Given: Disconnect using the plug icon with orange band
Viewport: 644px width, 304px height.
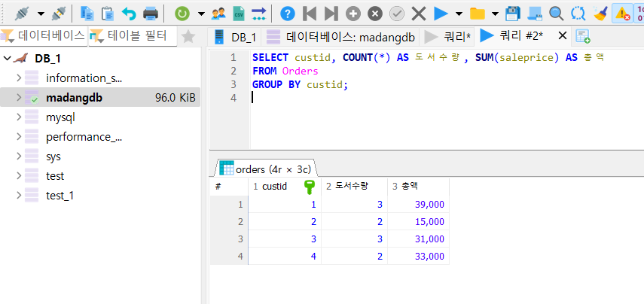Looking at the screenshot, I should tap(60, 14).
